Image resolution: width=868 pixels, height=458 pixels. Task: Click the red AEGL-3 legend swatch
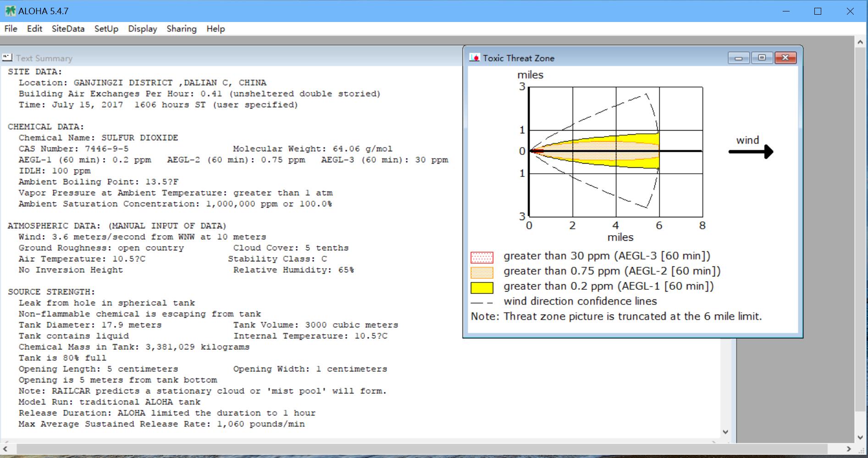point(482,257)
